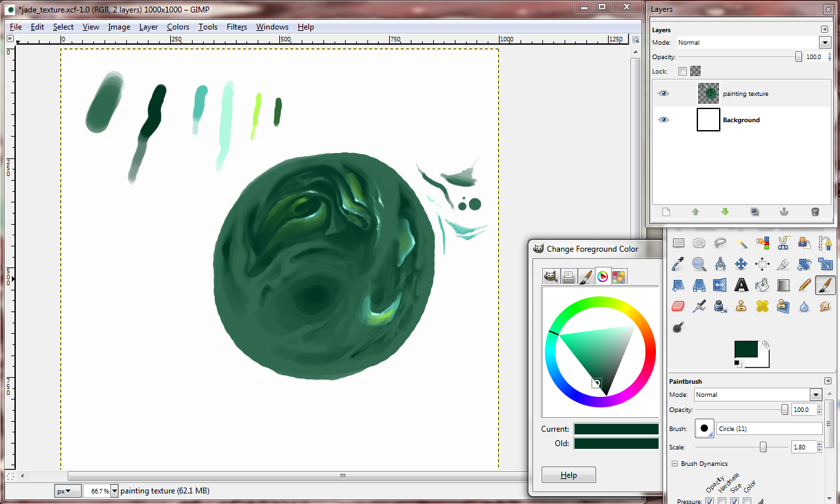Collapse the Brush Dynamics section

click(674, 464)
